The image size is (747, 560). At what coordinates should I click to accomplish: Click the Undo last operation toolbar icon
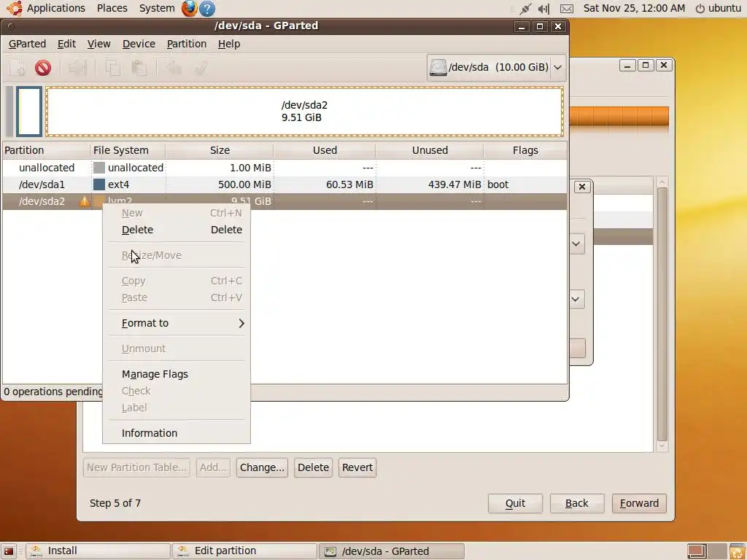click(x=174, y=68)
